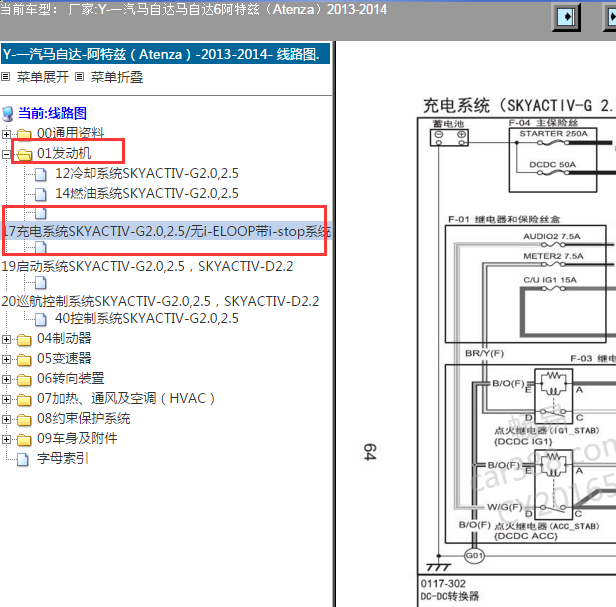
Task: Click the STARTER 250A fuse label in diagram
Action: coord(554,134)
